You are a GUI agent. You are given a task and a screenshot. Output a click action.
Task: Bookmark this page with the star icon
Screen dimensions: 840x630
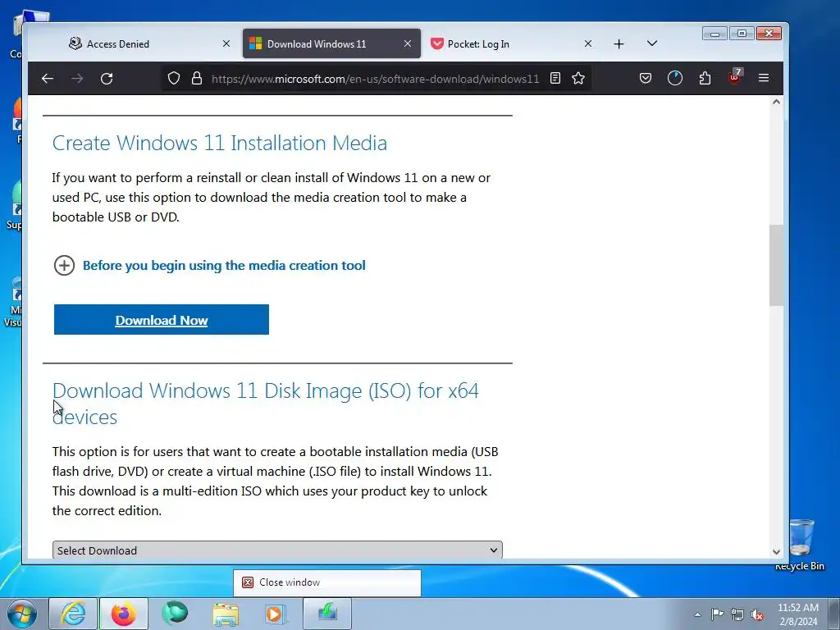pos(578,78)
